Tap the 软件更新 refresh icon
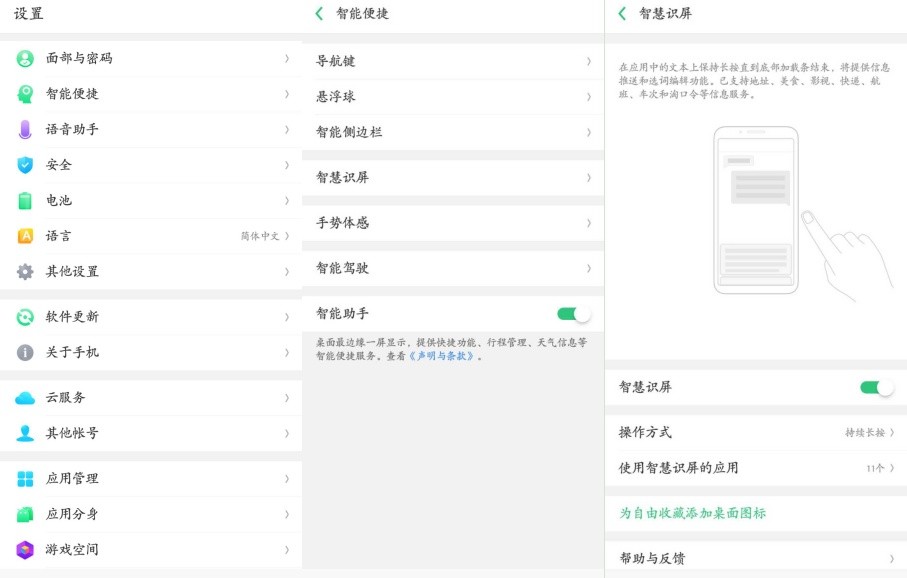 [x=25, y=317]
